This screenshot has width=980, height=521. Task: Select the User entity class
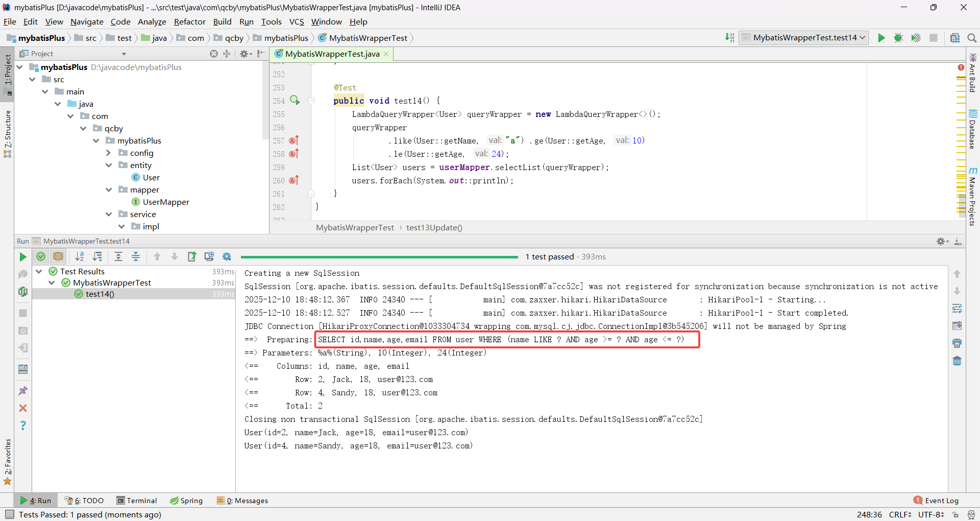(x=146, y=177)
